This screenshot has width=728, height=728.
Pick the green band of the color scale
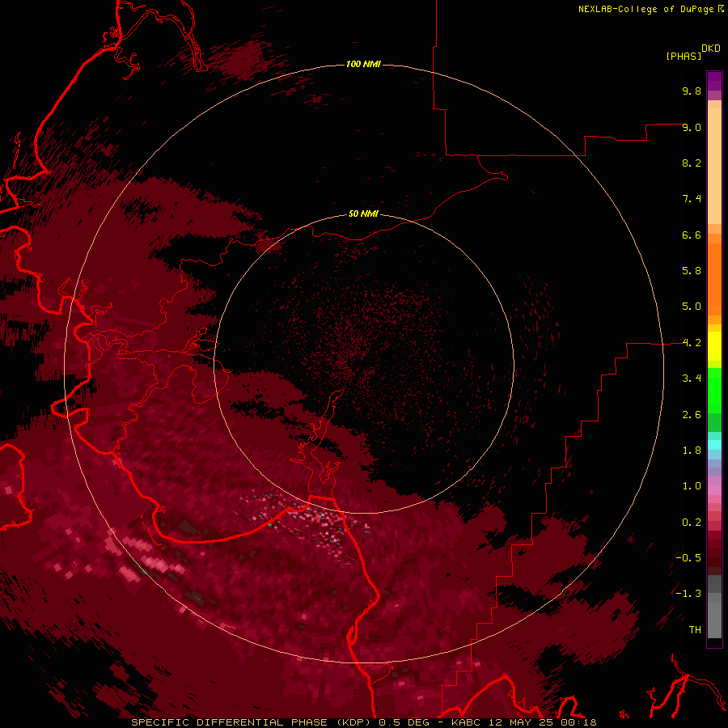[714, 390]
